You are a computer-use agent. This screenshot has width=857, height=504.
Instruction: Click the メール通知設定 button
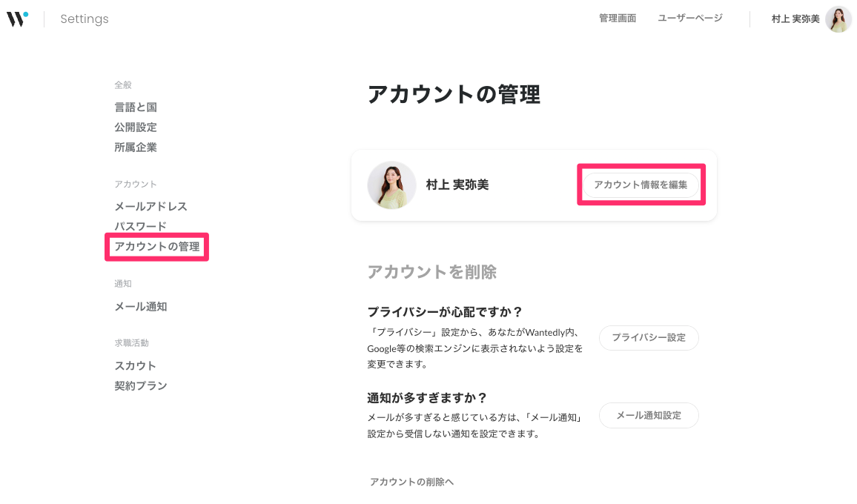click(x=649, y=416)
